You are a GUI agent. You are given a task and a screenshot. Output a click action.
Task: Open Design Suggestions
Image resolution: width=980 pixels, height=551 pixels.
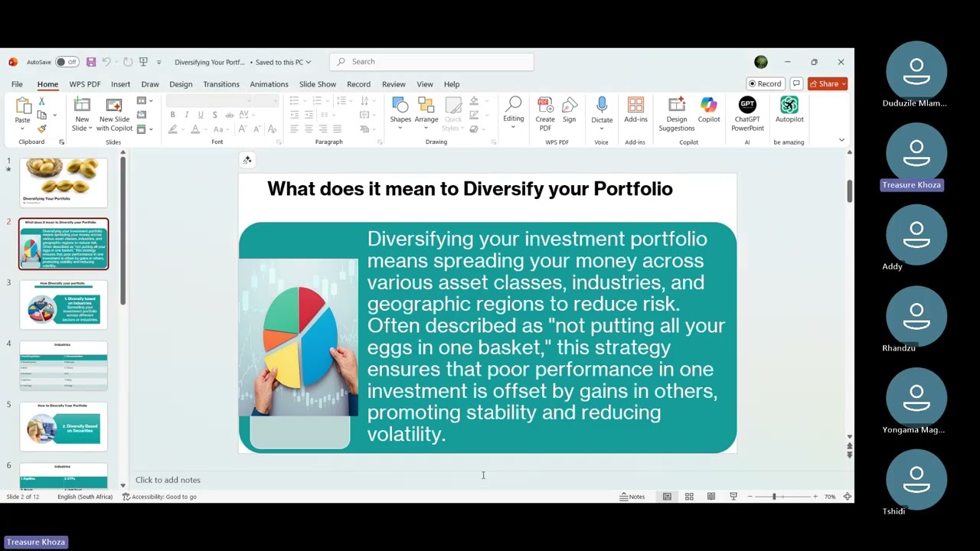tap(677, 114)
